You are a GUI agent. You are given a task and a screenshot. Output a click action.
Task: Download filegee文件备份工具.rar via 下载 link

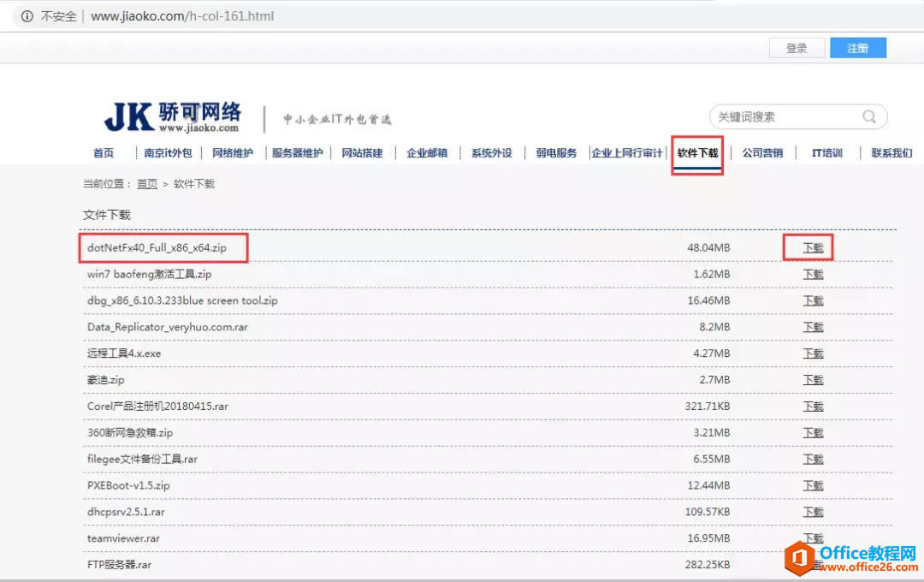(814, 460)
